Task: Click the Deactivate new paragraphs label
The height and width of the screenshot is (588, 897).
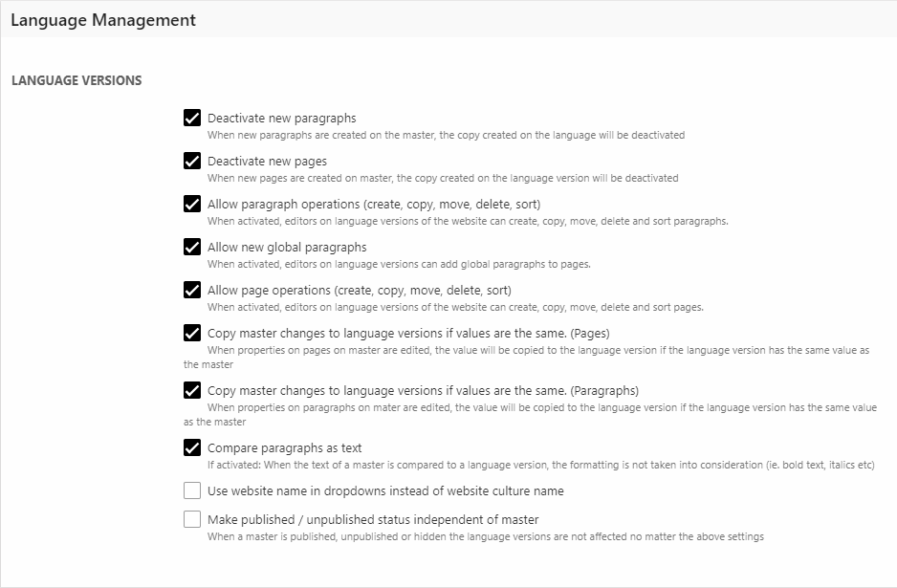Action: click(x=281, y=119)
